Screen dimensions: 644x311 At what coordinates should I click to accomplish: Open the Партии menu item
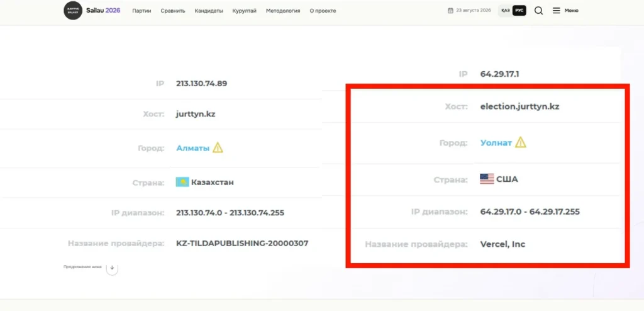coord(142,11)
